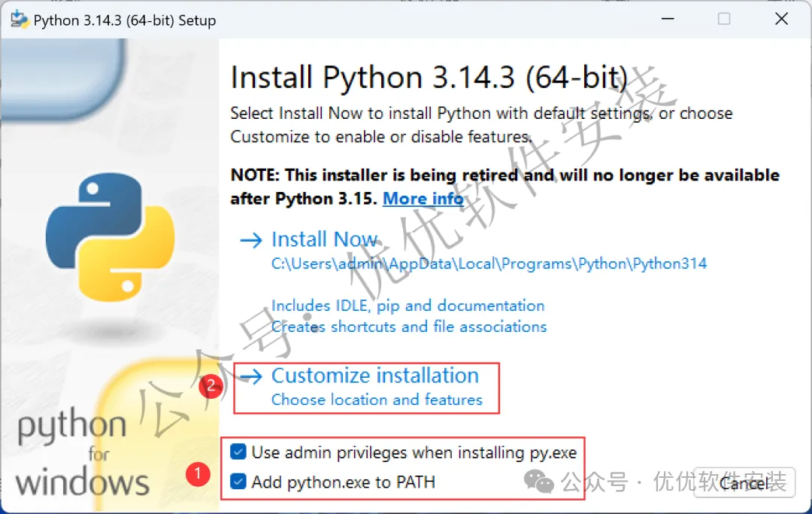Click 'Includes IDLE, pip and documentation' text
Image resolution: width=812 pixels, height=514 pixels.
(408, 306)
